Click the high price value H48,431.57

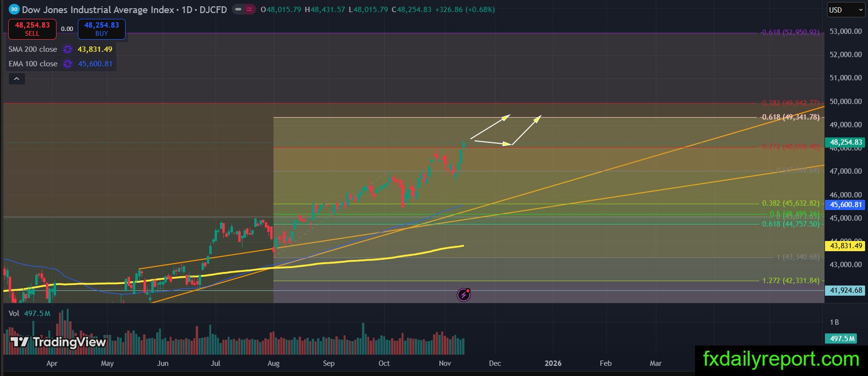coord(325,10)
